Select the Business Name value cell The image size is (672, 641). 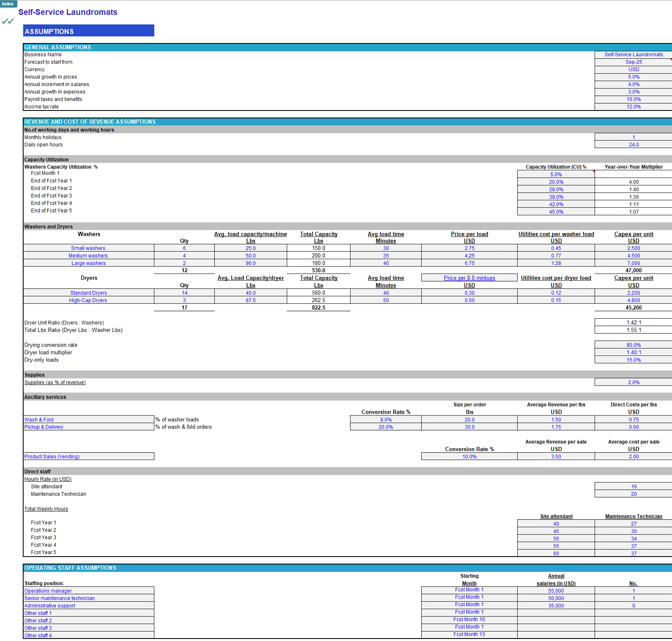[x=633, y=55]
